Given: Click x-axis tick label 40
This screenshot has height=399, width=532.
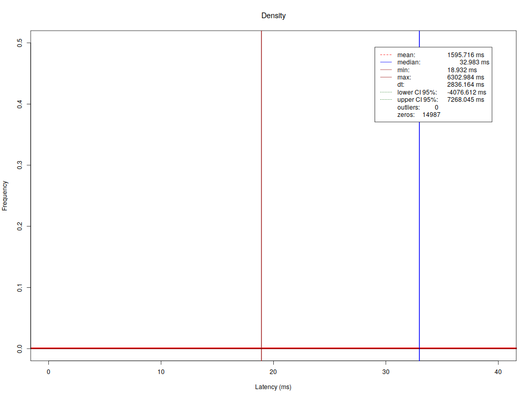Looking at the screenshot, I should [498, 372].
